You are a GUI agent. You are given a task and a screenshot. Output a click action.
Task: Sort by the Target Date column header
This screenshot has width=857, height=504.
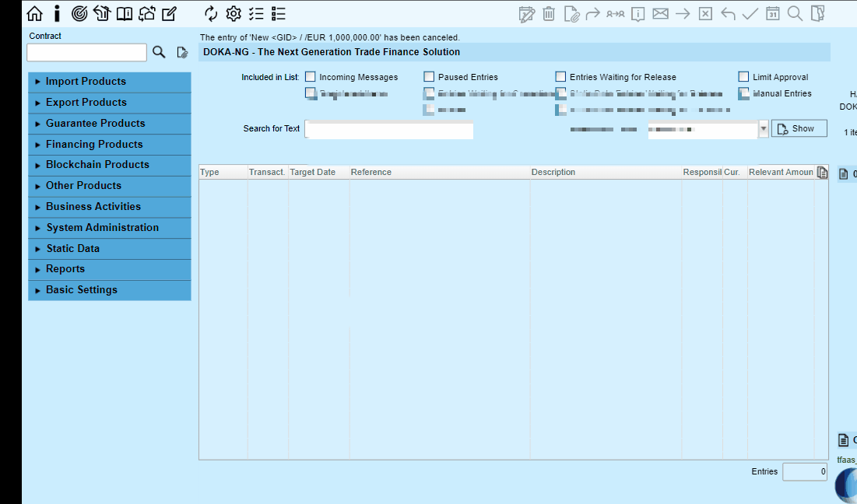318,172
